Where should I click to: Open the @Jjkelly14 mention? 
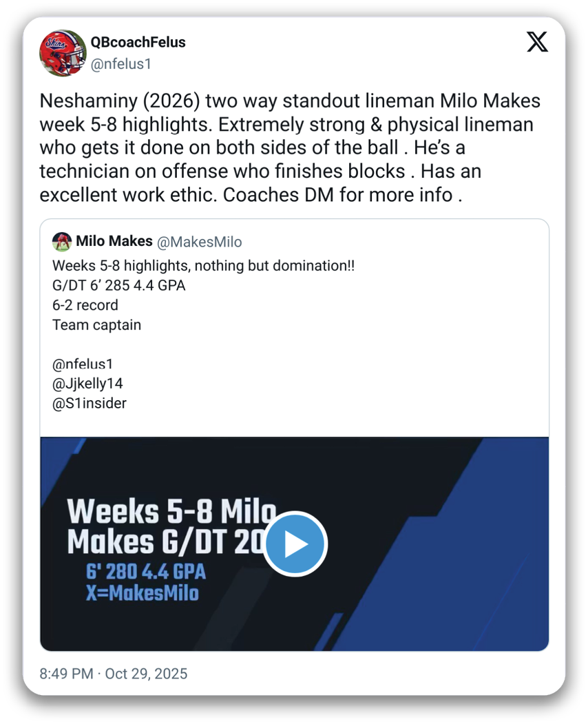87,384
